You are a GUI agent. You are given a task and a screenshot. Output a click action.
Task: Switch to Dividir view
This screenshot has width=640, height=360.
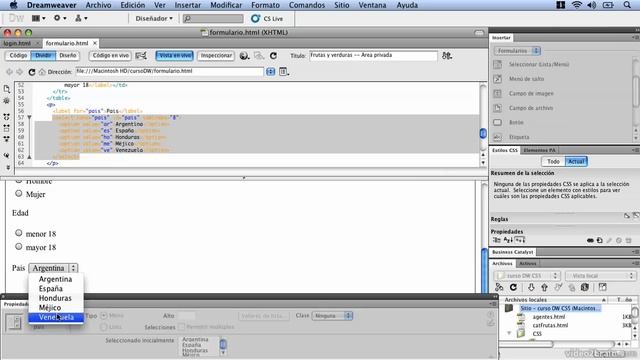pyautogui.click(x=43, y=56)
